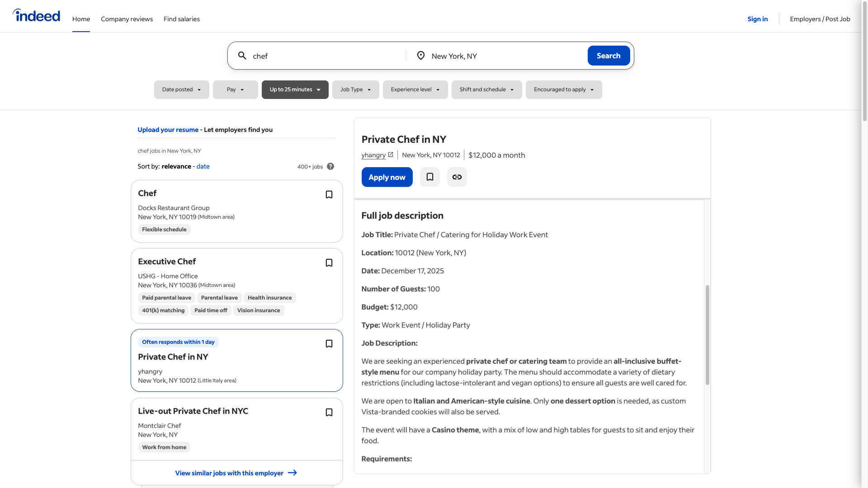Screen dimensions: 868x488
Task: Go to the Company reviews tab
Action: click(127, 19)
